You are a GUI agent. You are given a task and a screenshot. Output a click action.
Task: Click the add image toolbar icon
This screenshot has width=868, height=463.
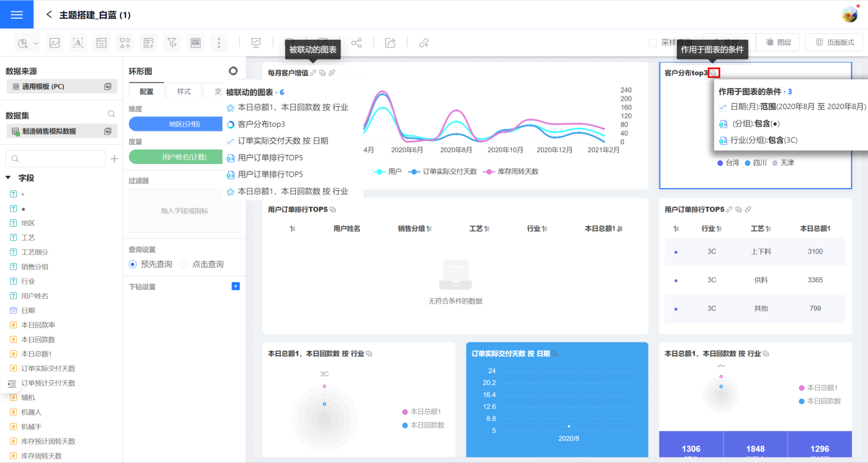54,43
